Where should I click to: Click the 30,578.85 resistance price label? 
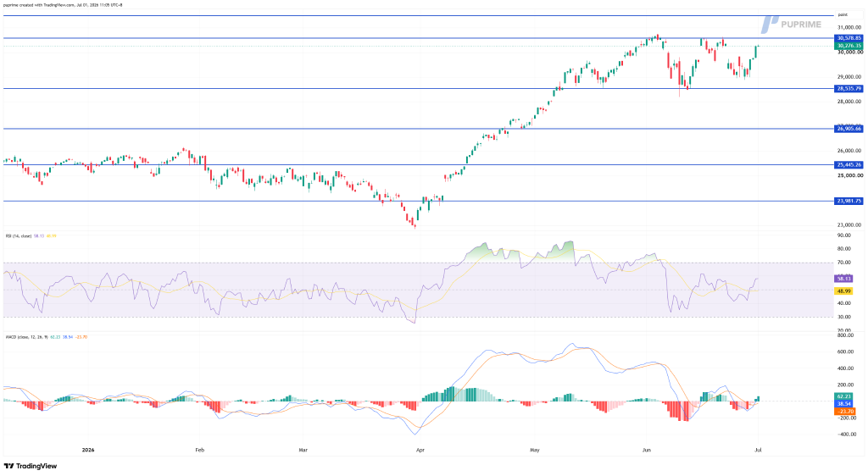pyautogui.click(x=849, y=38)
